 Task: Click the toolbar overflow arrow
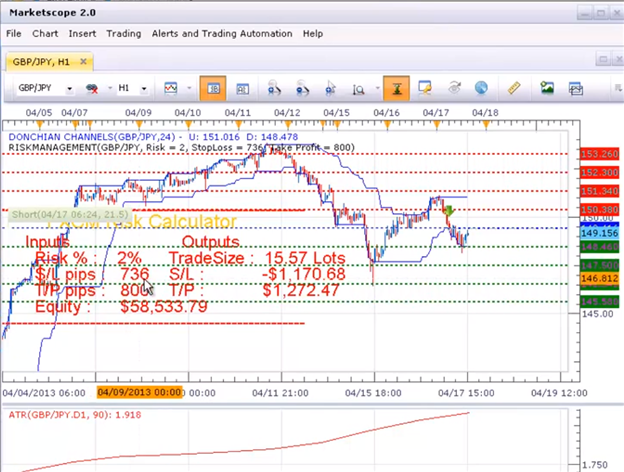click(x=618, y=88)
